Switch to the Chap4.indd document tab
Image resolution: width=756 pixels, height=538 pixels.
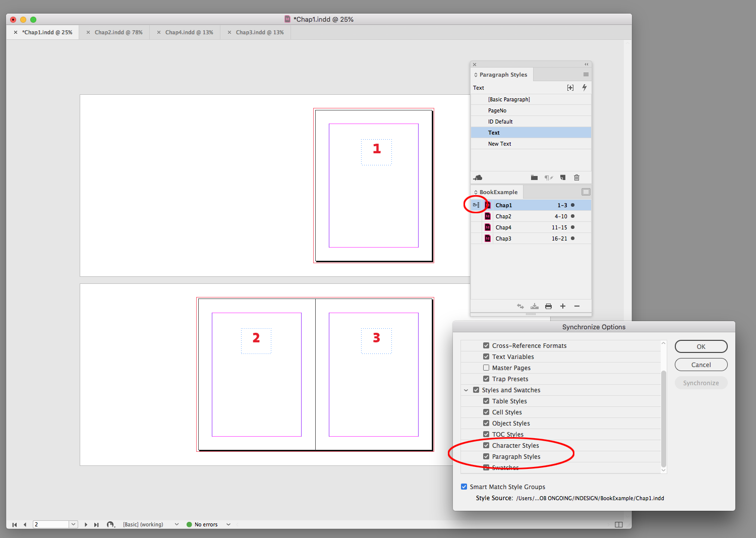(189, 32)
